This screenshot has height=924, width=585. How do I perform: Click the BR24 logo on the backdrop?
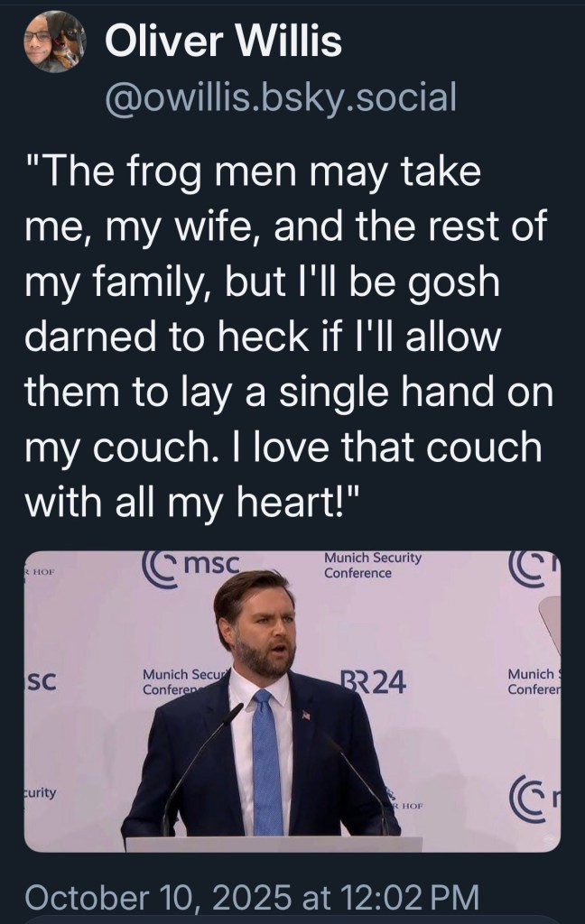point(375,683)
